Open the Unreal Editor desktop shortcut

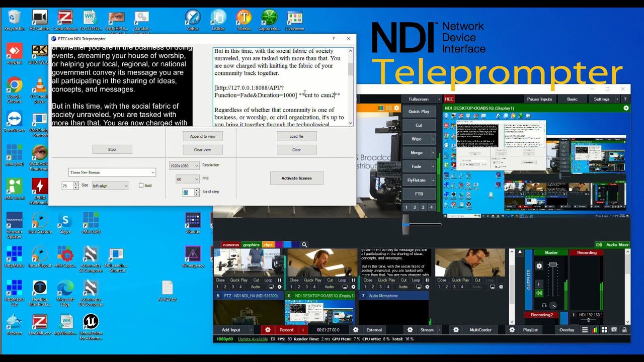point(91,327)
